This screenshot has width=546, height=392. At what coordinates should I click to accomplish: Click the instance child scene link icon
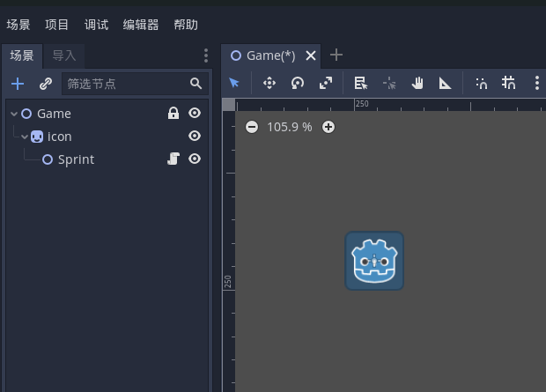click(x=46, y=84)
